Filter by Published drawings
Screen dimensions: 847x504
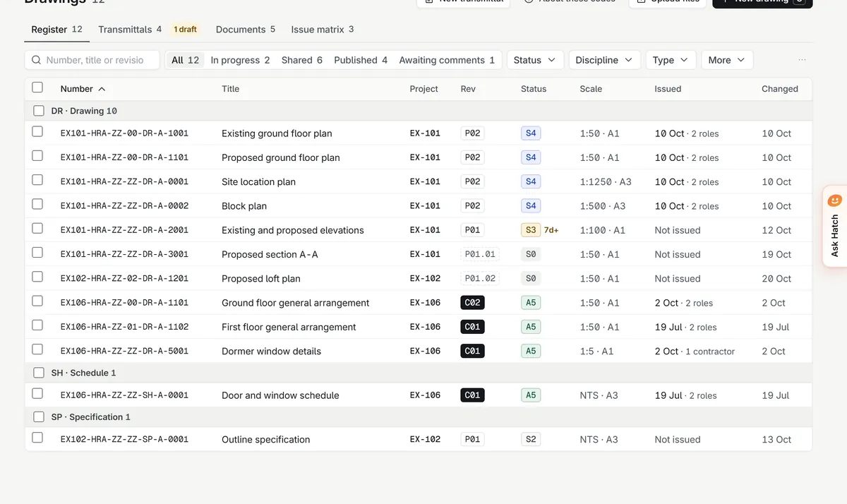pyautogui.click(x=361, y=60)
